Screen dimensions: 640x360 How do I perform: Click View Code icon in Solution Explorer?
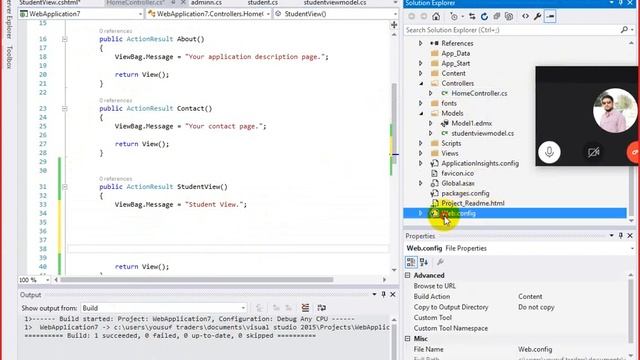click(525, 16)
